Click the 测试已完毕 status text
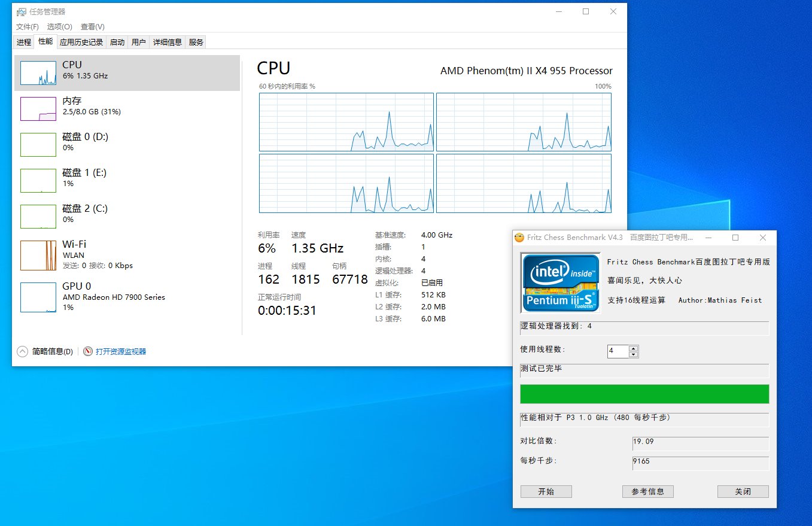This screenshot has height=526, width=812. (542, 369)
